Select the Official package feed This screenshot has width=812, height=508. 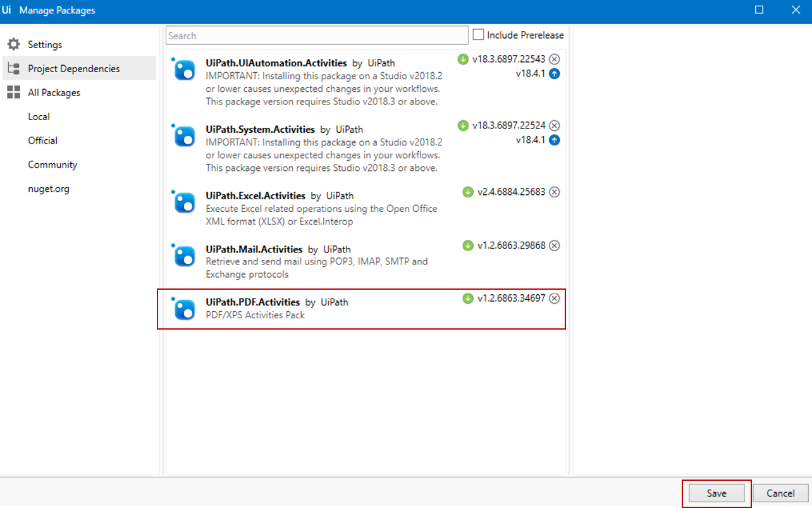point(42,140)
